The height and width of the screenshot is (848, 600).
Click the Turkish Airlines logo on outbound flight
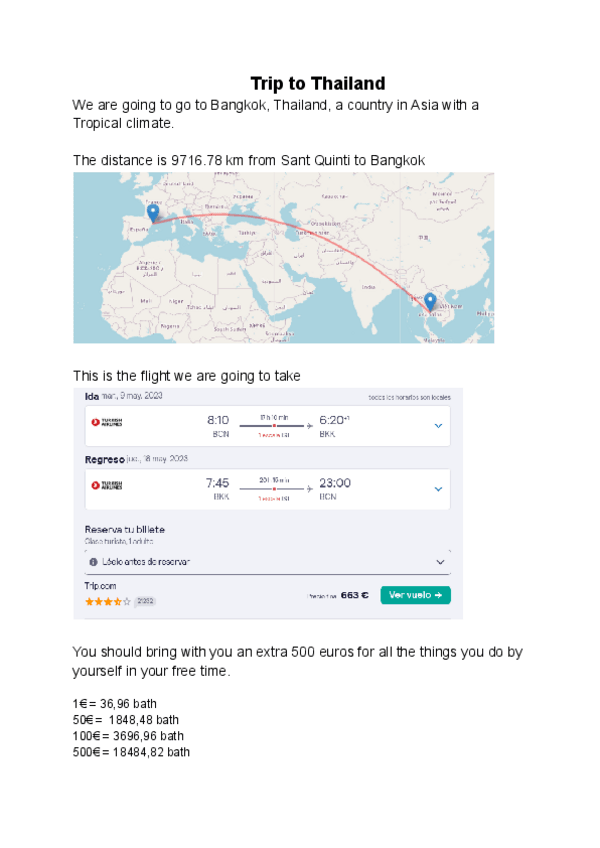[x=107, y=424]
